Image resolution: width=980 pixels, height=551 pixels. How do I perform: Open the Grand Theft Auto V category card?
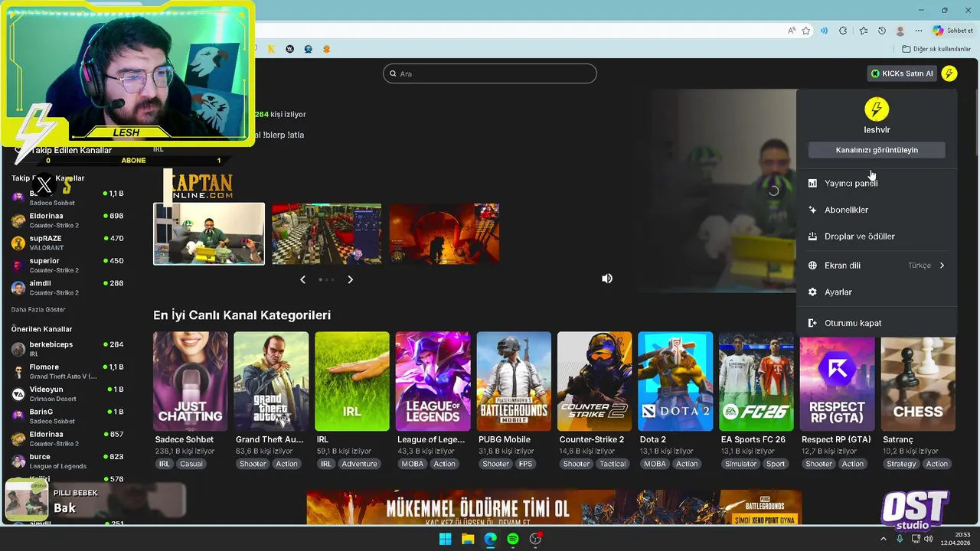tap(271, 381)
